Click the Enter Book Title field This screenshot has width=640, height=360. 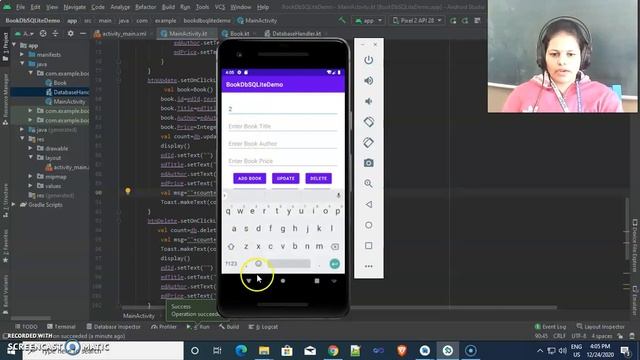tap(282, 127)
